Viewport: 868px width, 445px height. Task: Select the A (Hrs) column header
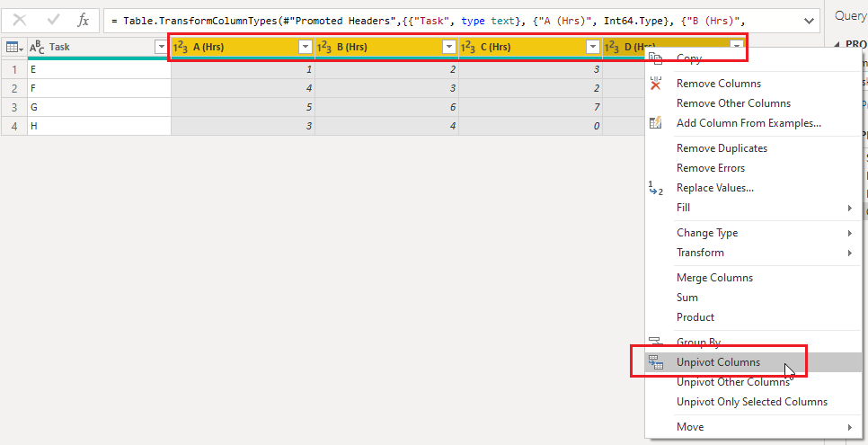click(x=243, y=48)
